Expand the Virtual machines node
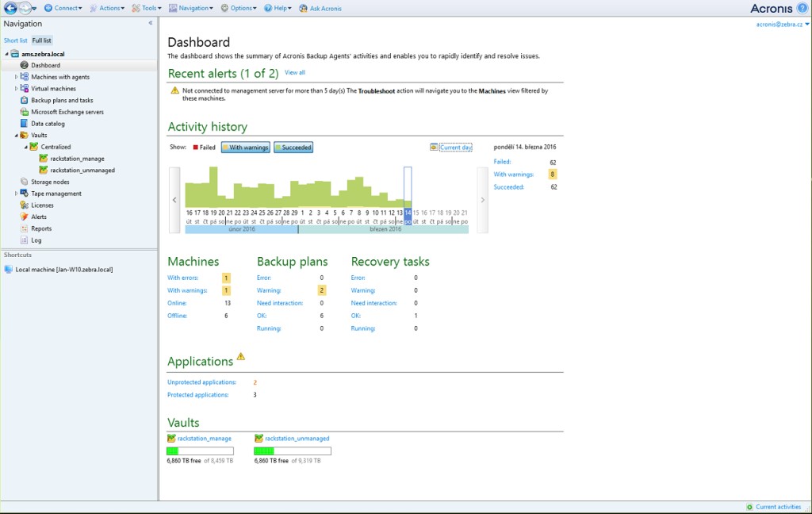 [x=16, y=89]
